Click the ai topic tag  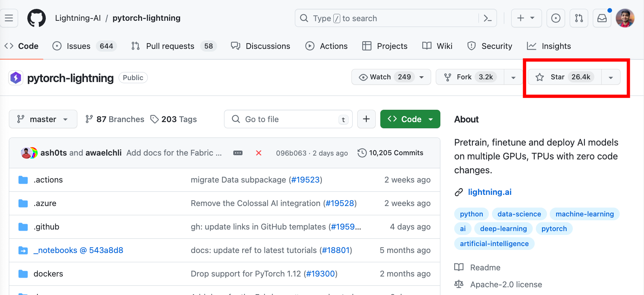(x=463, y=229)
